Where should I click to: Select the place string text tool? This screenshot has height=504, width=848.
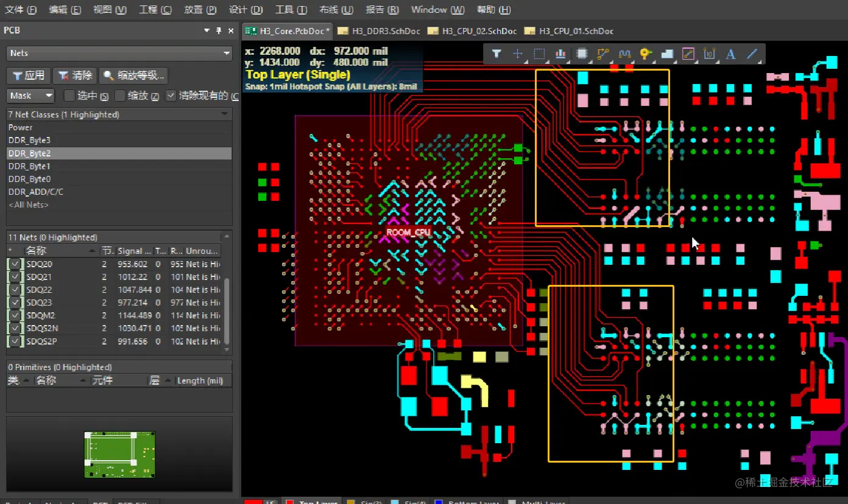[730, 54]
